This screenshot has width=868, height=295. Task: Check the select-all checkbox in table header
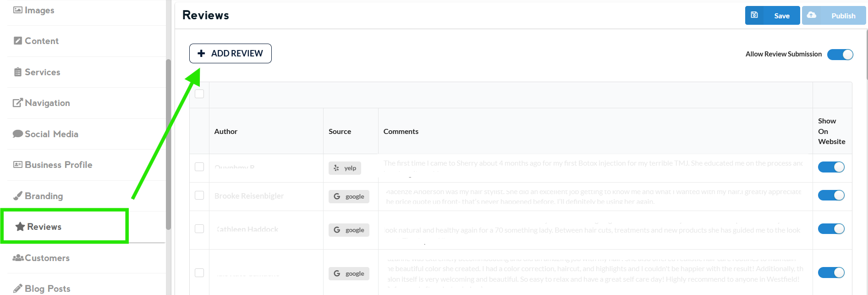(x=199, y=94)
